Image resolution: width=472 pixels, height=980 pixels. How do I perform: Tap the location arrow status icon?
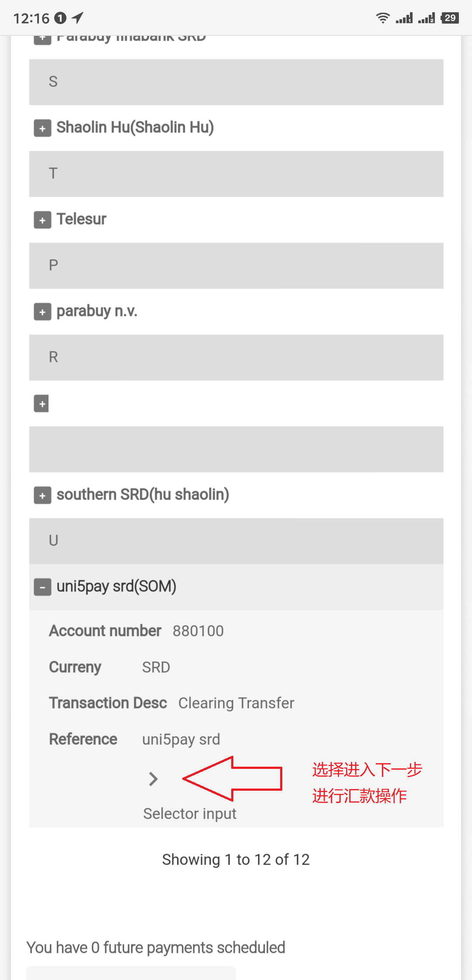point(78,18)
